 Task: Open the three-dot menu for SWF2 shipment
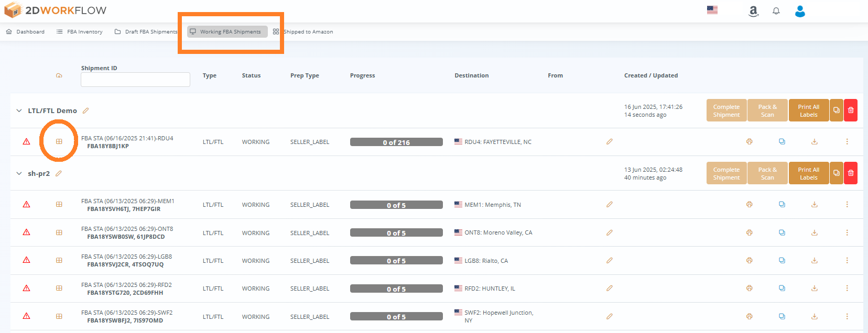point(847,316)
